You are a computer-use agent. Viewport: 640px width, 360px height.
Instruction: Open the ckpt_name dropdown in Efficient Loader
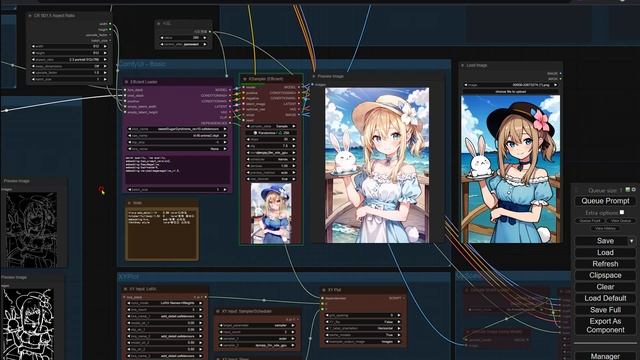point(177,129)
